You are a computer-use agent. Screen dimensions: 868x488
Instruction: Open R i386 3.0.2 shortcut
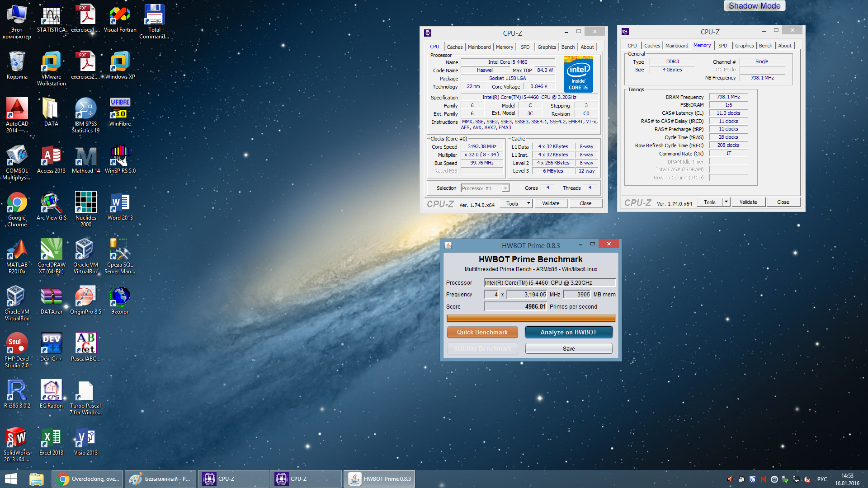pyautogui.click(x=17, y=394)
